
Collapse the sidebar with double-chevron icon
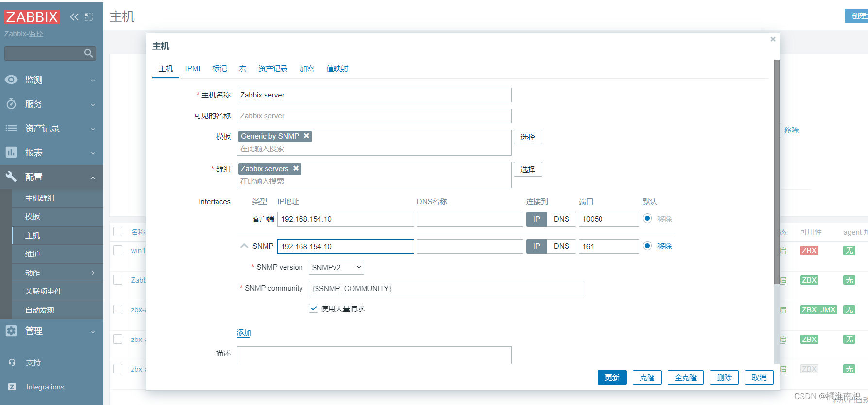click(x=74, y=17)
